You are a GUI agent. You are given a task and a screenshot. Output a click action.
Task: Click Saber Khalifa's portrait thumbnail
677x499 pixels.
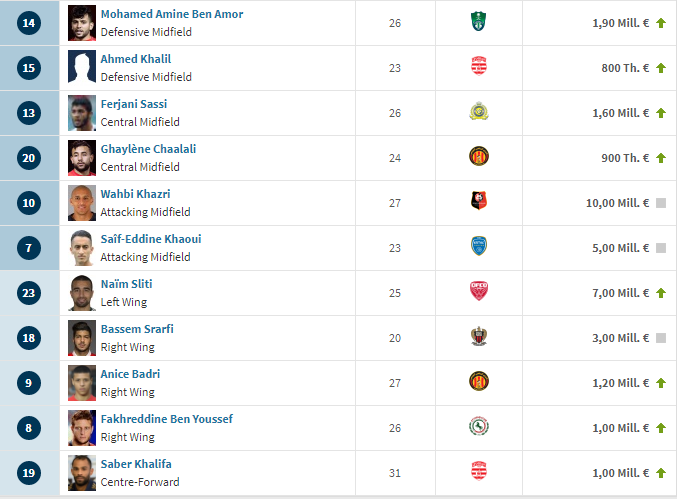pyautogui.click(x=82, y=473)
